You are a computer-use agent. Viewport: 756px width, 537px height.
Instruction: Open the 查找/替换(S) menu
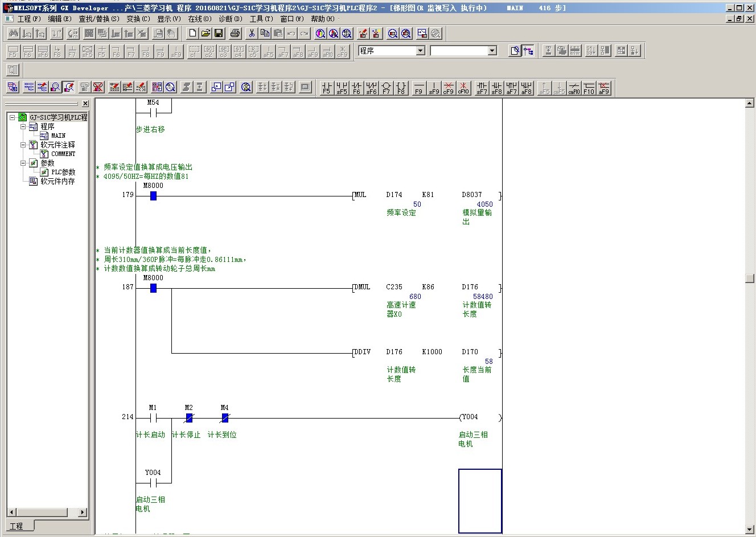pyautogui.click(x=99, y=19)
